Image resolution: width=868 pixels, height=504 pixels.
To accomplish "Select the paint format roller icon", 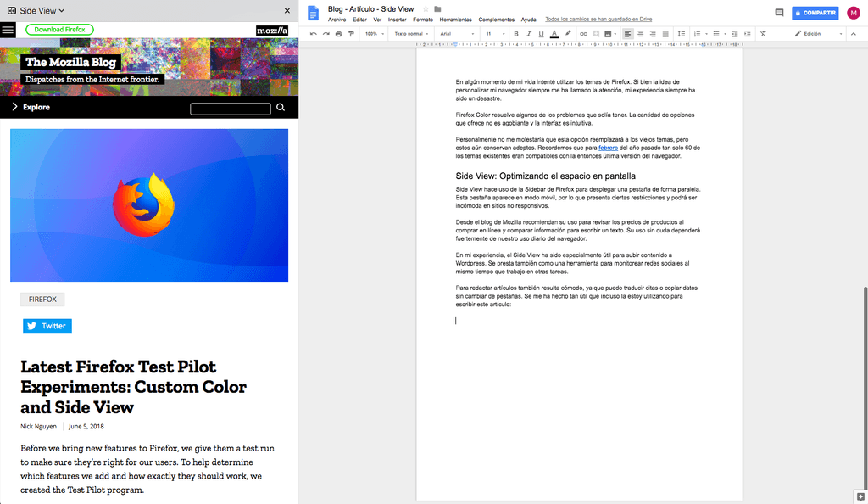I will 351,34.
